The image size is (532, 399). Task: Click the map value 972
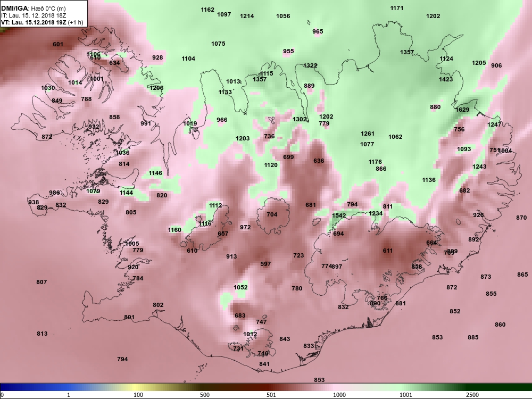(x=245, y=227)
